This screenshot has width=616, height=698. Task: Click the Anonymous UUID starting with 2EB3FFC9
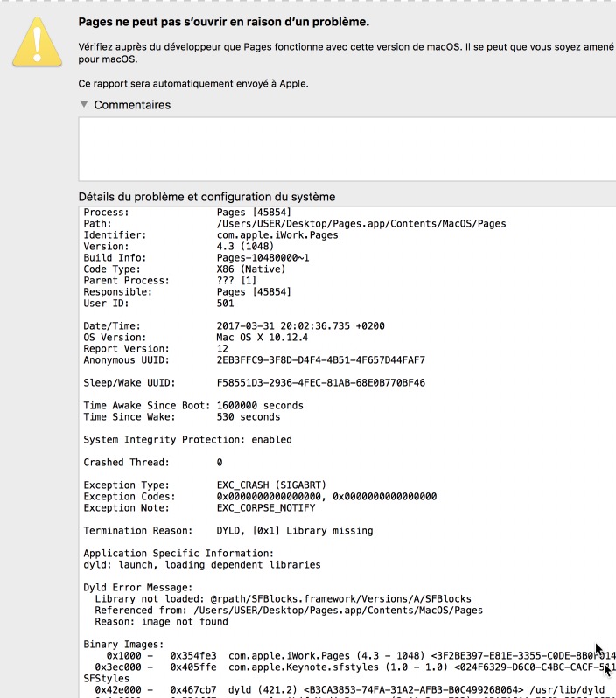pos(321,360)
